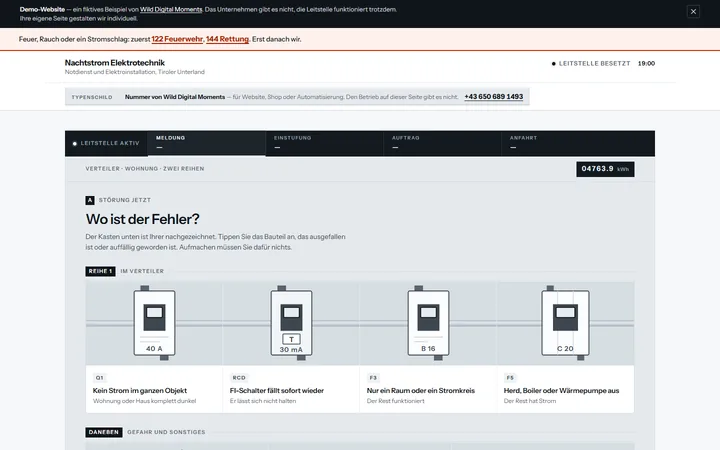720x450 pixels.
Task: Click the F3 component tag
Action: (x=373, y=378)
